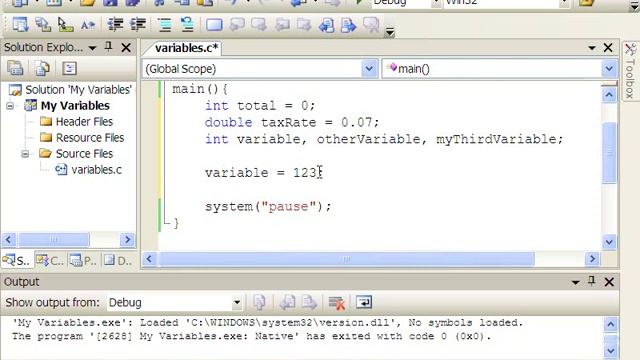Open the editor active files dropdown
Image resolution: width=640 pixels, height=360 pixels.
click(x=591, y=48)
